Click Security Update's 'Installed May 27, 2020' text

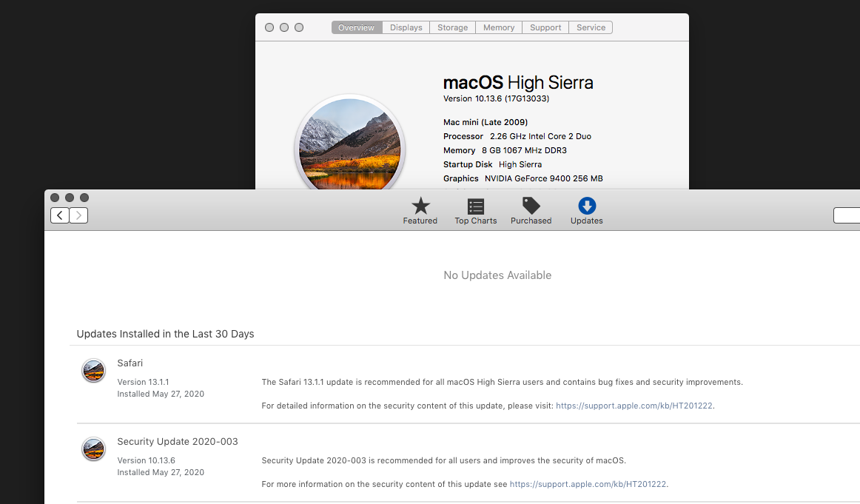[x=161, y=472]
